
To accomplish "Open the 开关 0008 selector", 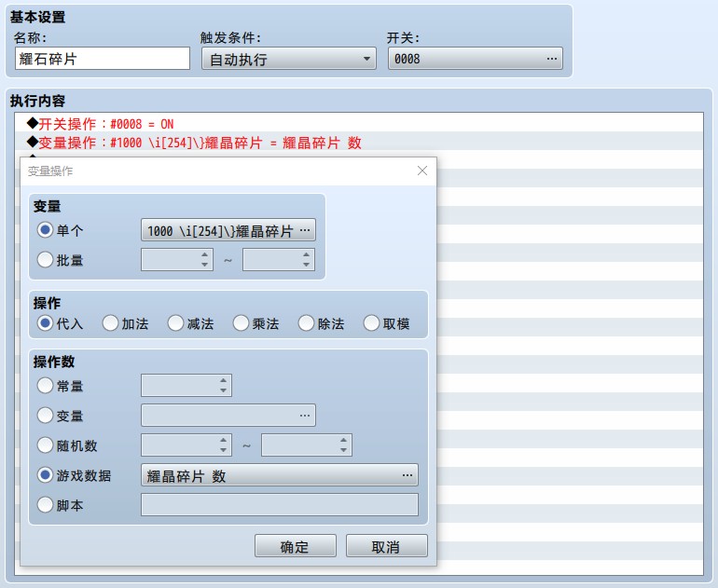I will click(x=476, y=59).
